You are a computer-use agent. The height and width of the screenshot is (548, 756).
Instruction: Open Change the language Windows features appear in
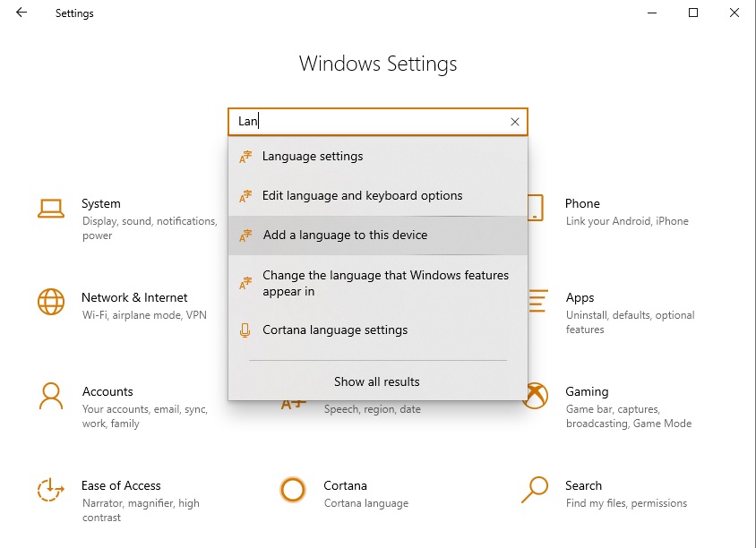click(x=378, y=283)
